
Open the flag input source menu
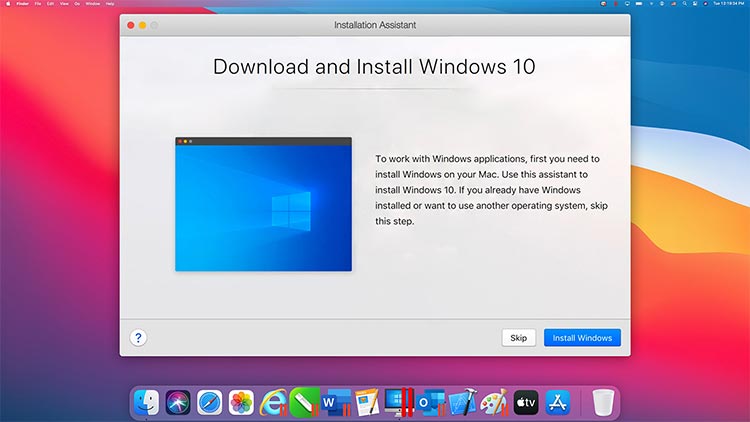(673, 3)
